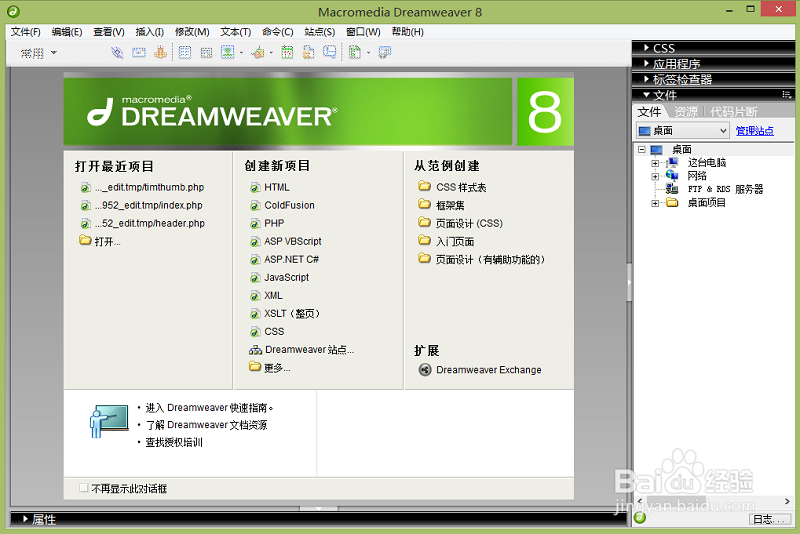Click the Insert Date toolbar icon
This screenshot has height=534, width=800.
[287, 53]
